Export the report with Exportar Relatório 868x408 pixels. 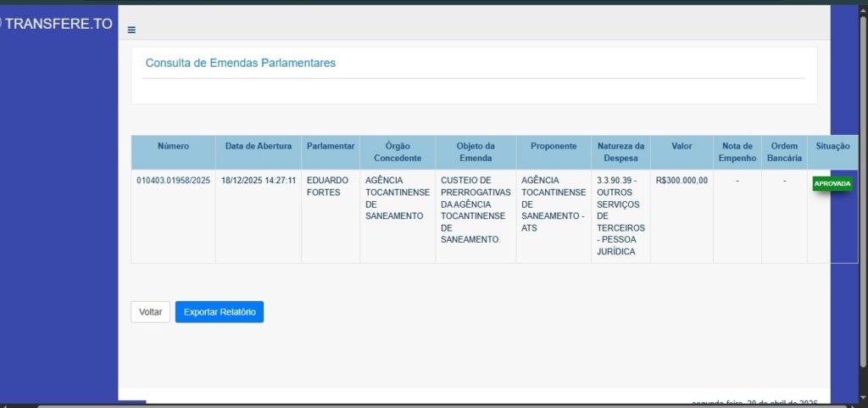click(x=220, y=312)
